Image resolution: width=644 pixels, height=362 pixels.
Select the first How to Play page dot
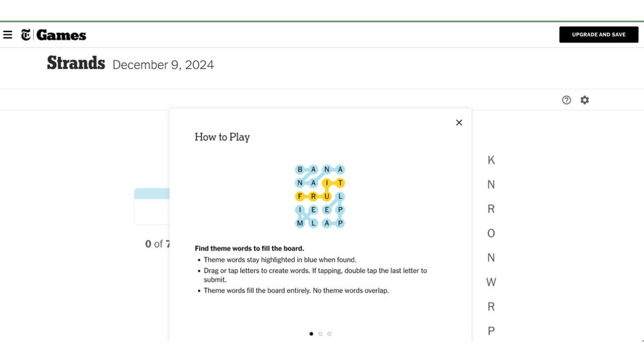click(x=311, y=334)
